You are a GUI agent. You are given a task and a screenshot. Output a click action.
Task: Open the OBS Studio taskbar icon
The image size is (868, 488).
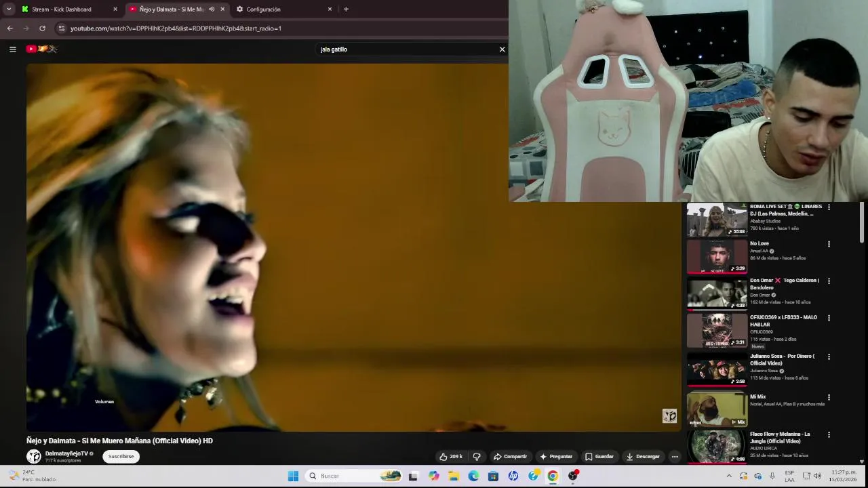click(x=573, y=476)
